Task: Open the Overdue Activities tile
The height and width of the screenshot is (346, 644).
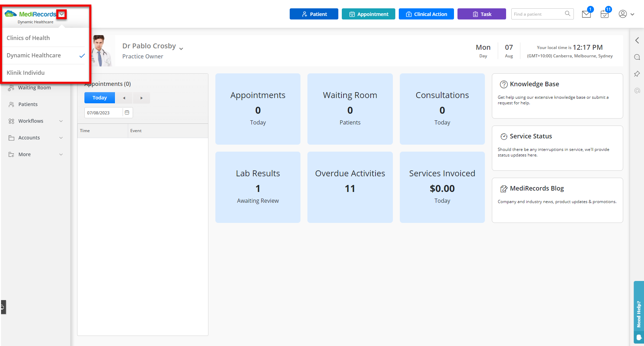Action: click(350, 187)
